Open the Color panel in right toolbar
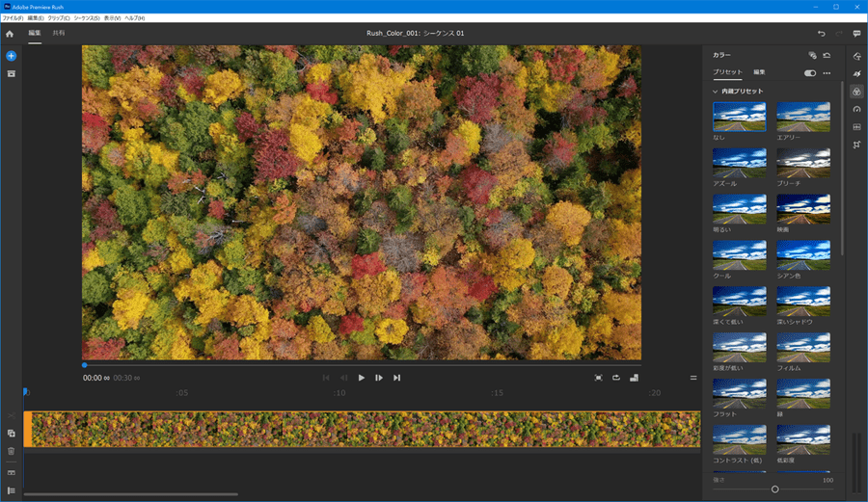The image size is (868, 502). click(x=856, y=92)
